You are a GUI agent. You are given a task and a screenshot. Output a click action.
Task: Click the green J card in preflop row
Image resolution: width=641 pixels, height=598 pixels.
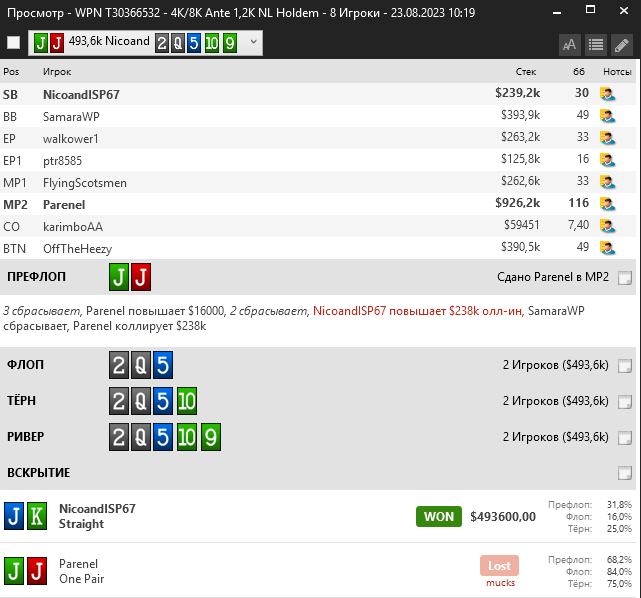(x=119, y=277)
